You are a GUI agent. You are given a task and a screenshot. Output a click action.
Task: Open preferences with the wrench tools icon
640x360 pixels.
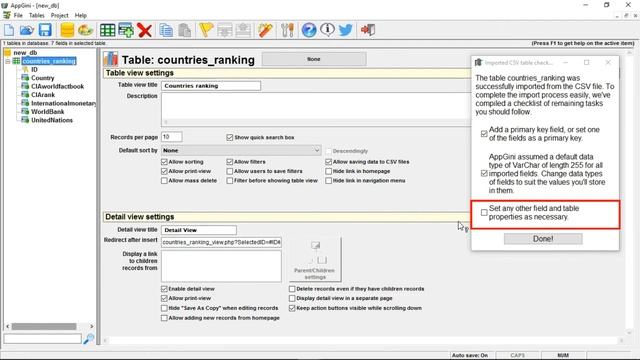click(x=287, y=30)
